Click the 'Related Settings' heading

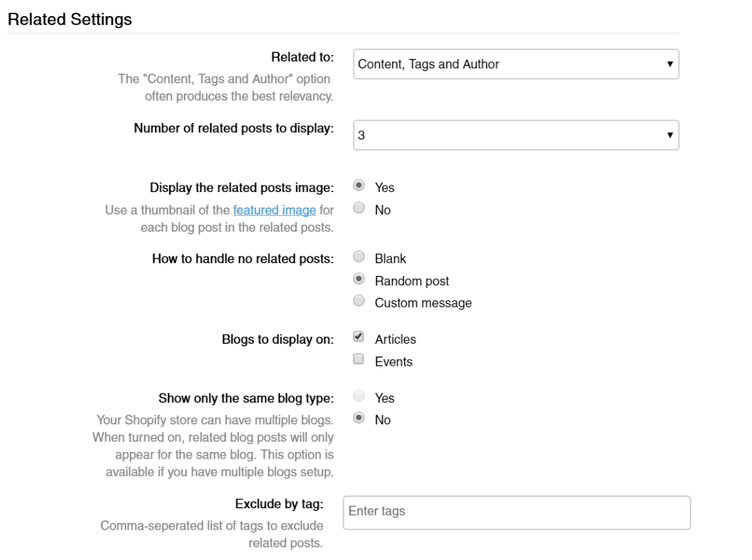click(70, 19)
